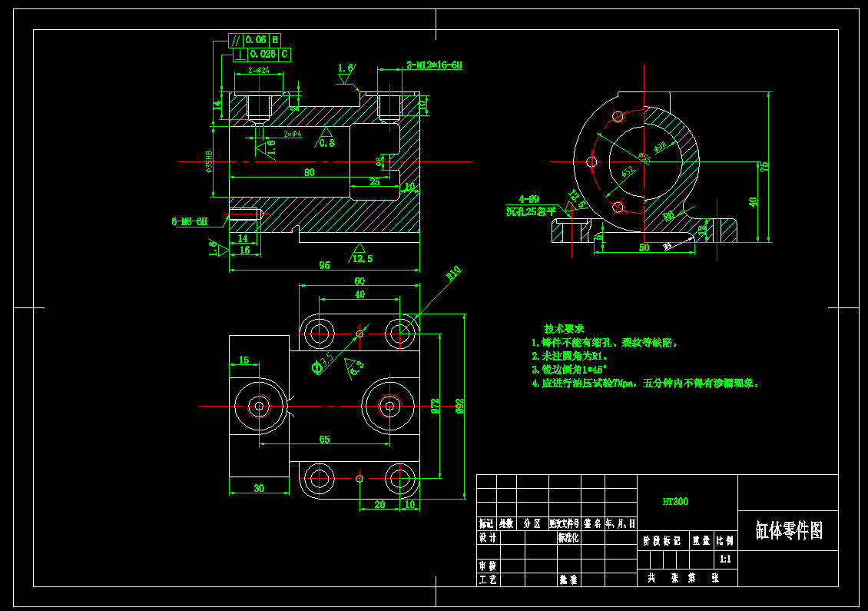Select the 20 dimension in top view
Viewport: 868px width, 611px height.
[379, 505]
